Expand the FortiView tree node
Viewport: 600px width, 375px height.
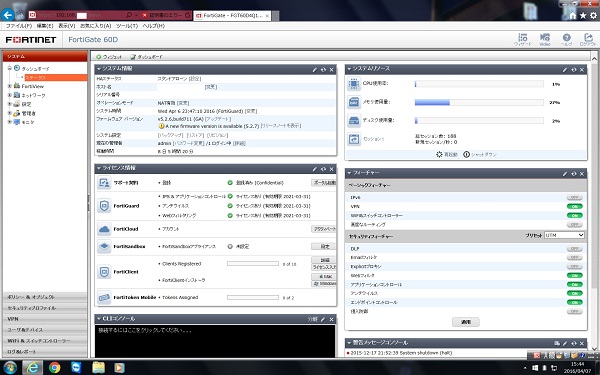point(10,86)
